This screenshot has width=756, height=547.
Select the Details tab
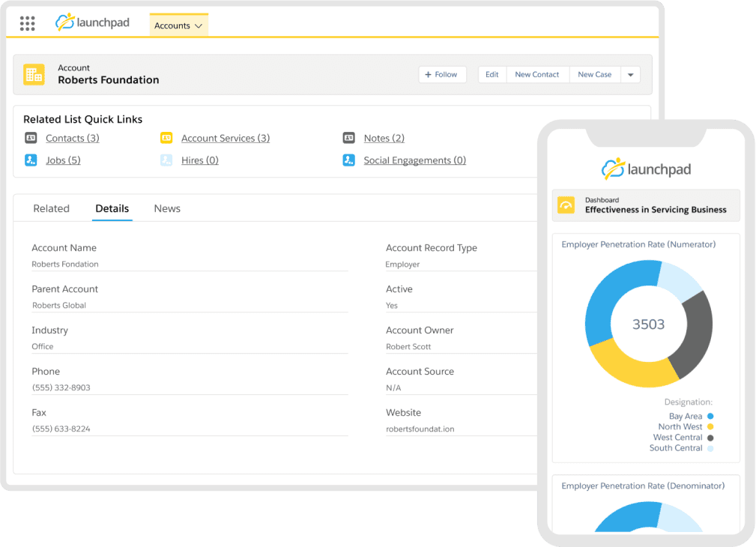[112, 208]
